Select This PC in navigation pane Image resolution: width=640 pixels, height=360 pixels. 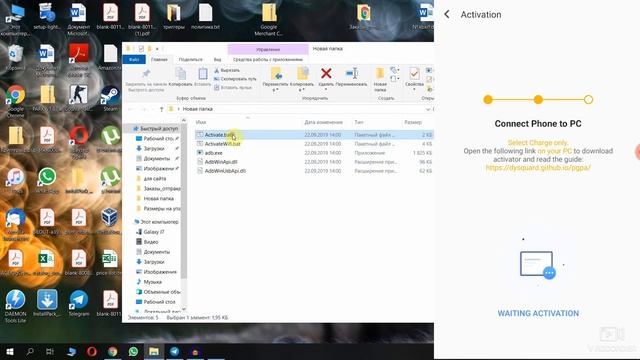(157, 222)
